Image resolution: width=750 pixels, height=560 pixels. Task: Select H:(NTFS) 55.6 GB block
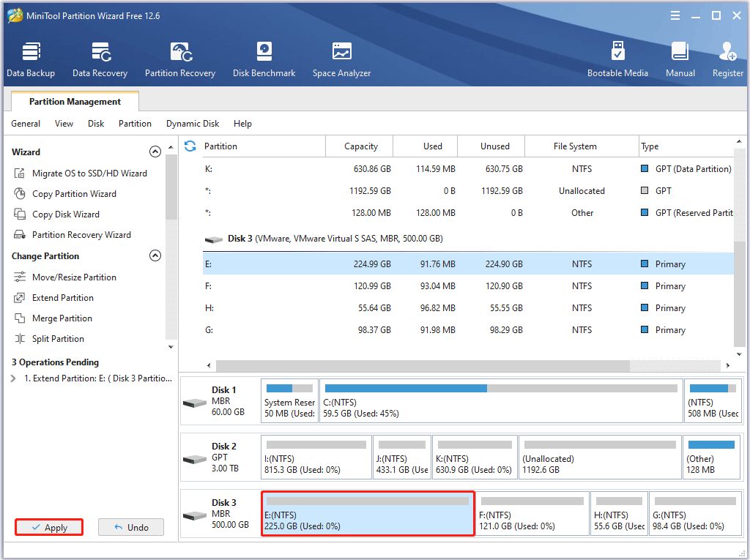click(619, 514)
